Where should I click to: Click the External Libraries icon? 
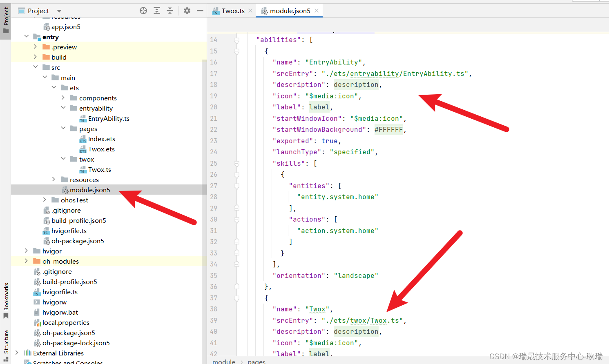(x=28, y=353)
